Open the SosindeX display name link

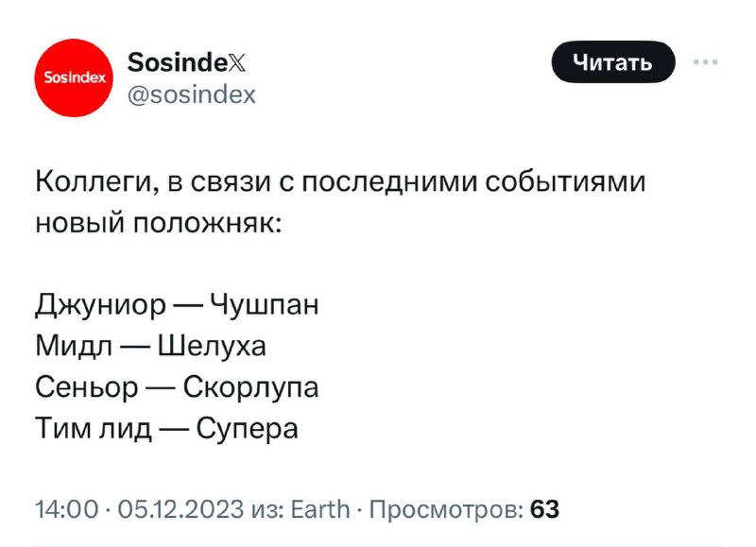point(186,62)
